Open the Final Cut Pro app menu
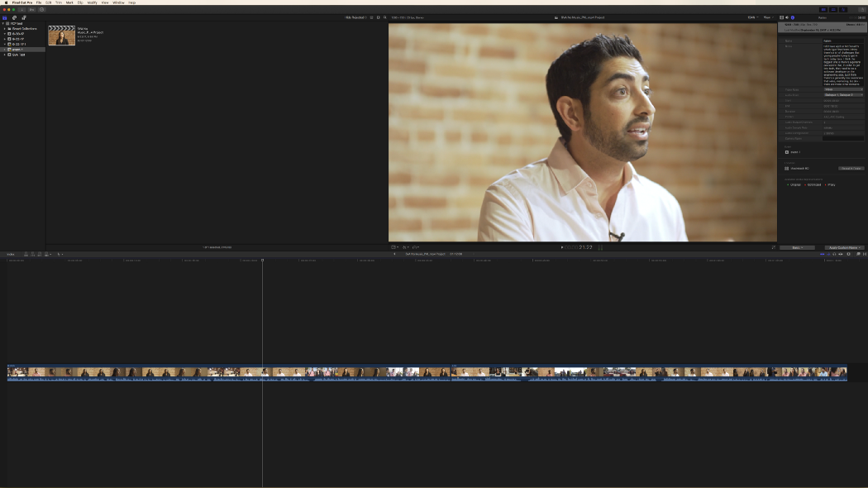The image size is (868, 488). [22, 2]
